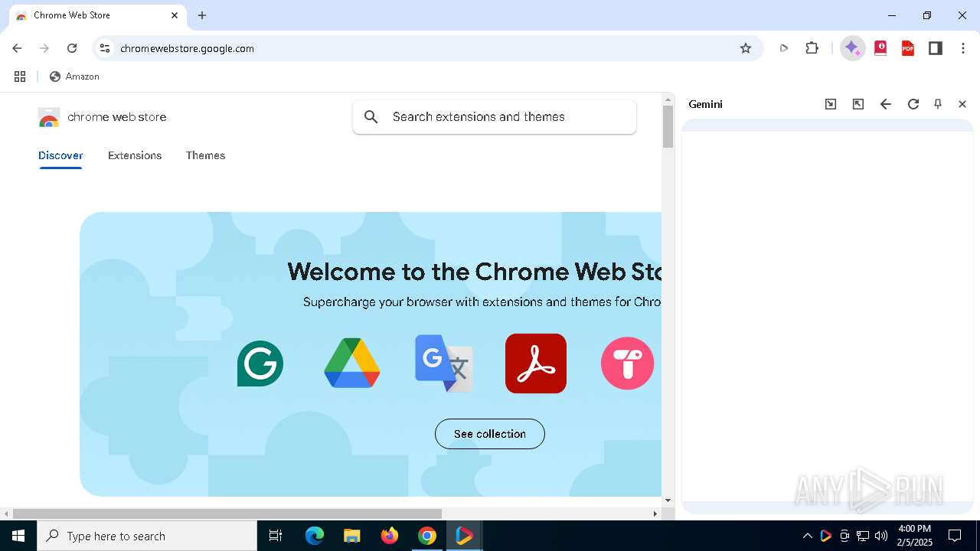Refresh the Gemini side panel
This screenshot has height=551, width=980.
pos(913,104)
